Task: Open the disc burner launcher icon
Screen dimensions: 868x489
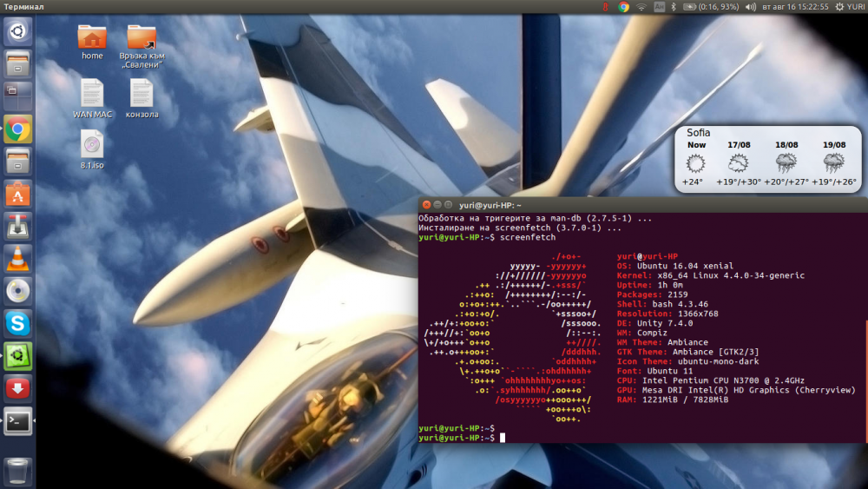Action: click(x=17, y=291)
